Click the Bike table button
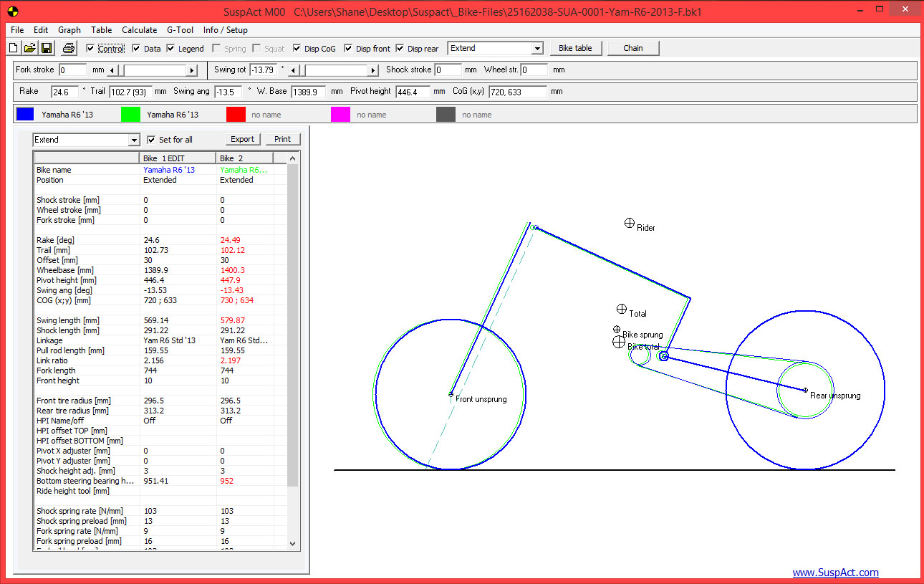The height and width of the screenshot is (584, 924). click(x=575, y=48)
